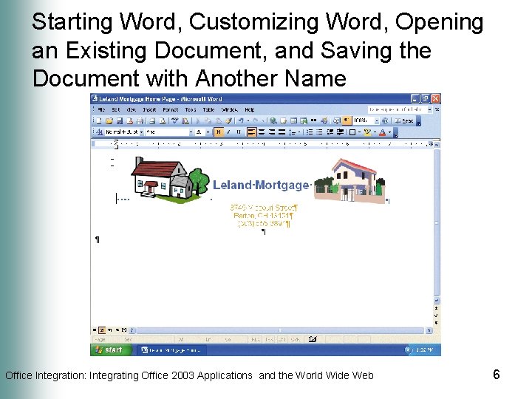532x399 pixels.
Task: Toggle Bold formatting button
Action: (219, 132)
